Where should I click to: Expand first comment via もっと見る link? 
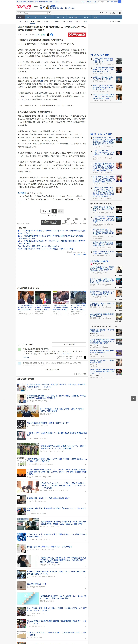point(67,354)
